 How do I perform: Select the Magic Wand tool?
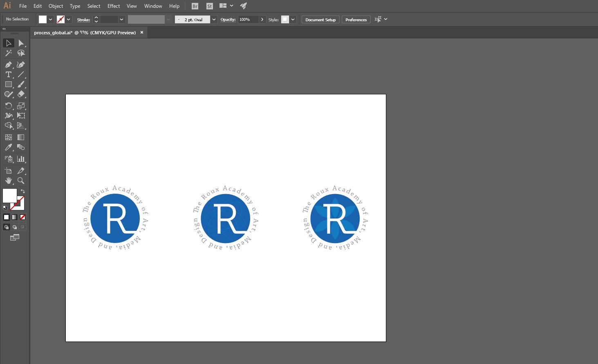coord(9,53)
